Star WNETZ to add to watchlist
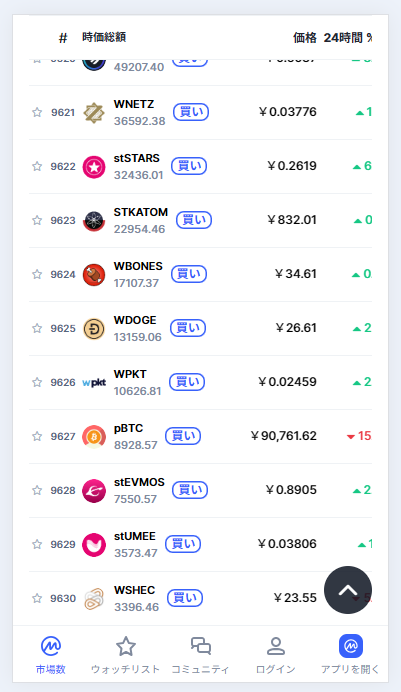Image resolution: width=401 pixels, height=692 pixels. point(37,113)
